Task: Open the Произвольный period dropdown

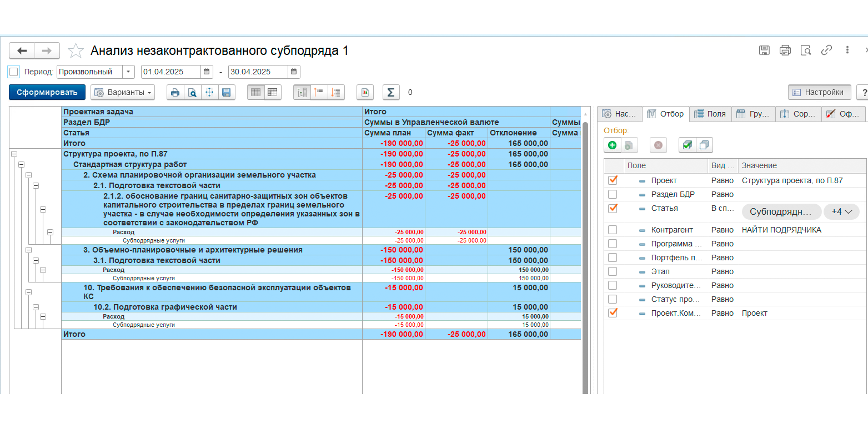Action: (x=129, y=72)
